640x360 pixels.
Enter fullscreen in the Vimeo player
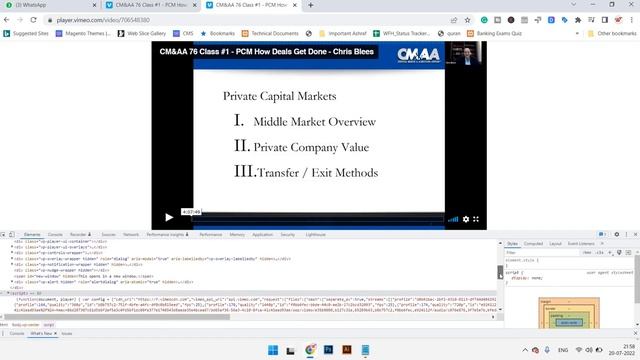[476, 219]
